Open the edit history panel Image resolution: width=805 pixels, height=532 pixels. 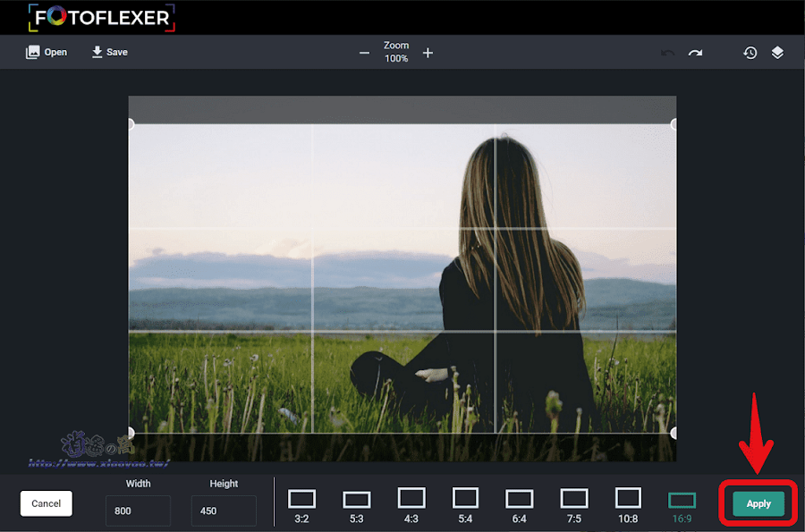tap(750, 52)
